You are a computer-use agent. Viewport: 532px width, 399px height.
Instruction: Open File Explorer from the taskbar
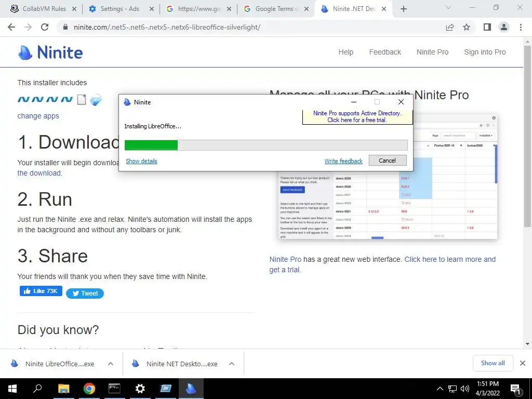click(63, 389)
